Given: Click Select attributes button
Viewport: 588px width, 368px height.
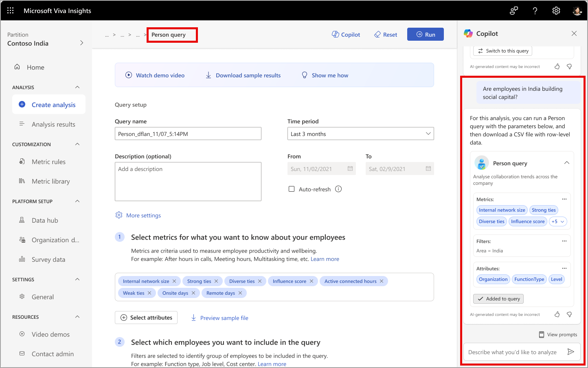Looking at the screenshot, I should (146, 318).
